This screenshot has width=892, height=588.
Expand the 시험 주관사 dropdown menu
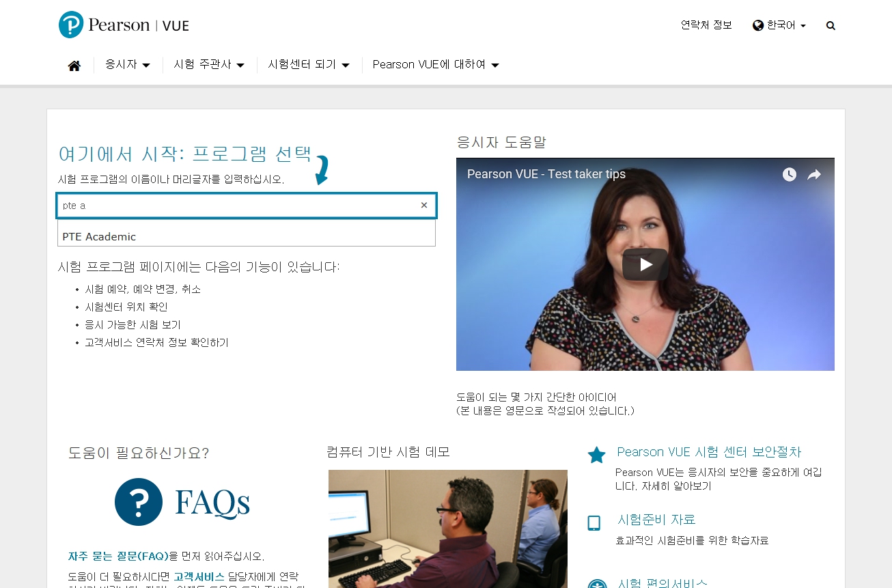pos(209,65)
